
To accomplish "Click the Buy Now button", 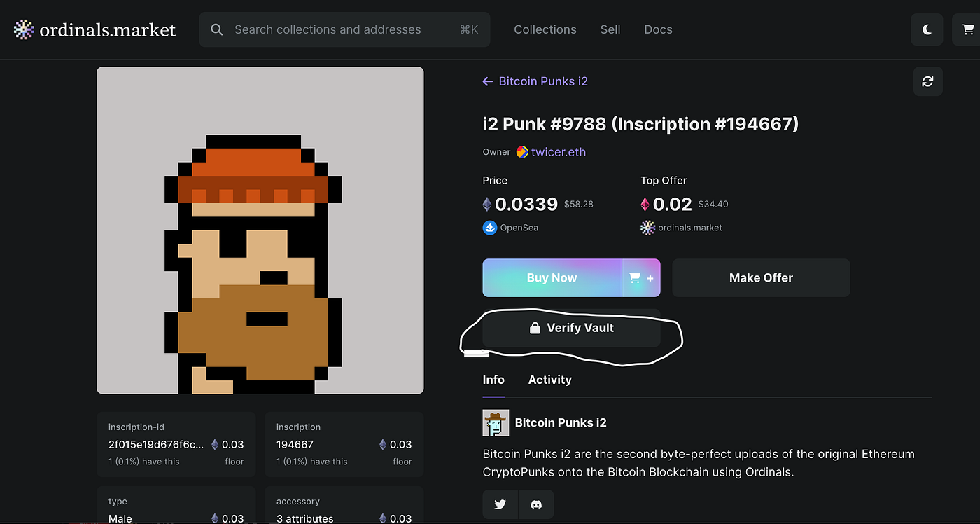I will click(x=552, y=278).
